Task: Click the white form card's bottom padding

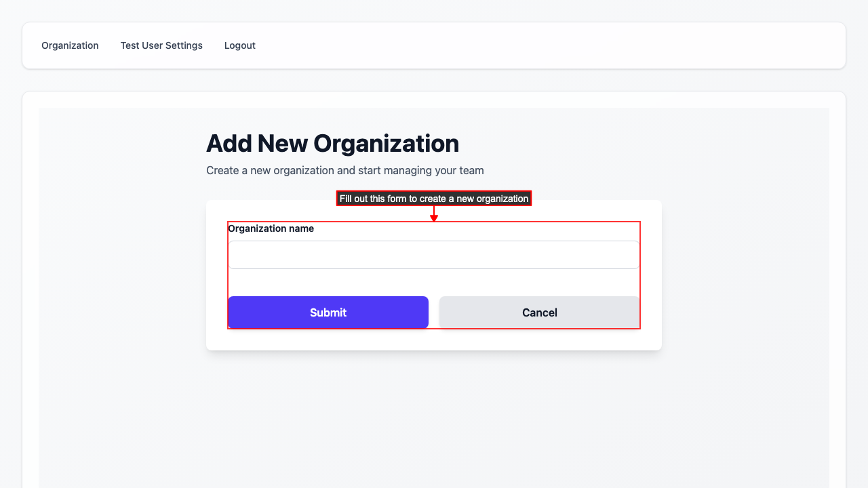Action: coord(433,340)
